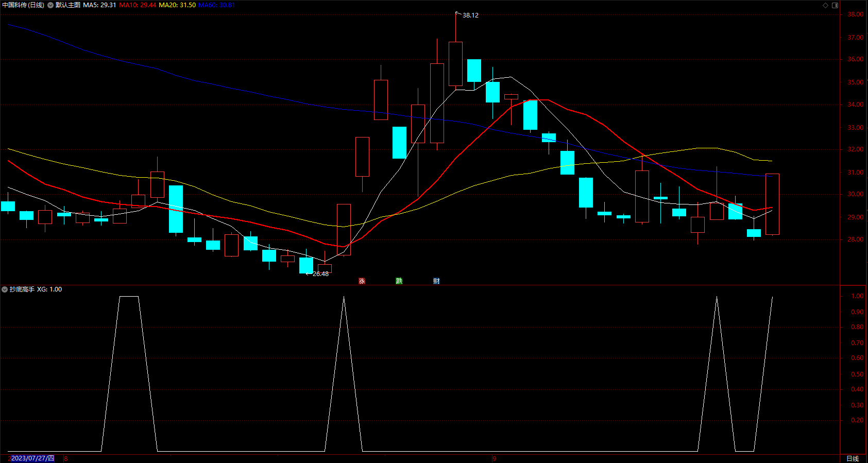
Task: Click the 0.70 indicator axis label
Action: 857,343
